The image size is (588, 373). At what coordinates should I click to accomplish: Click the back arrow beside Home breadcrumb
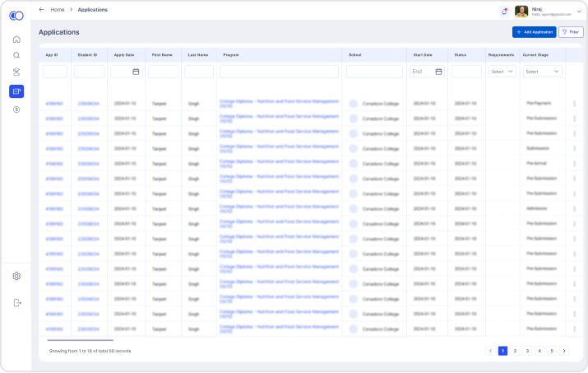[41, 10]
